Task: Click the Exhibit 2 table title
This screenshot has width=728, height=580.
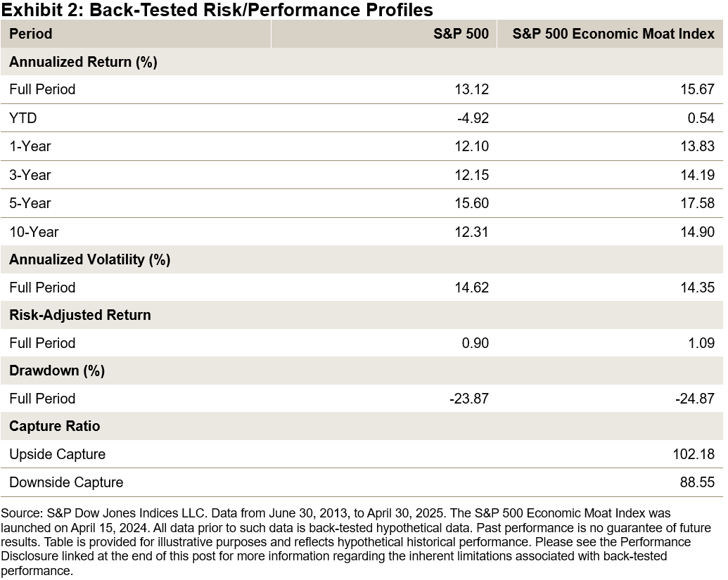Action: 218,10
